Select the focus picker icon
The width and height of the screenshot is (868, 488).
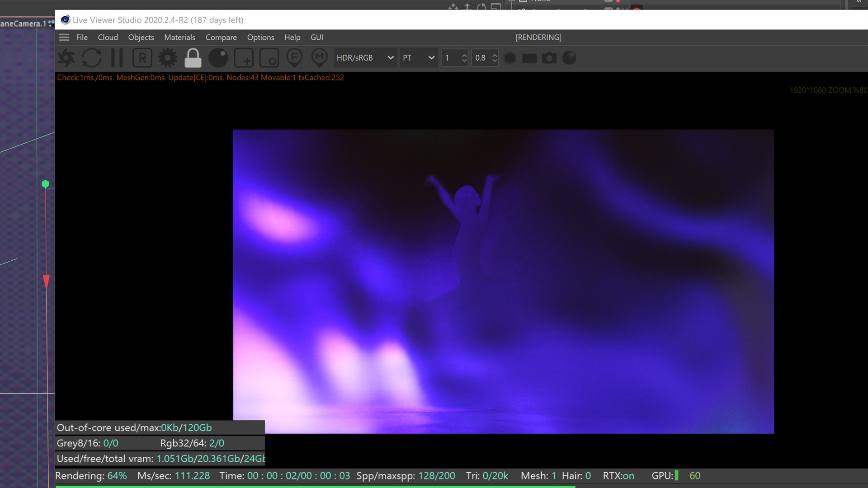coord(294,58)
